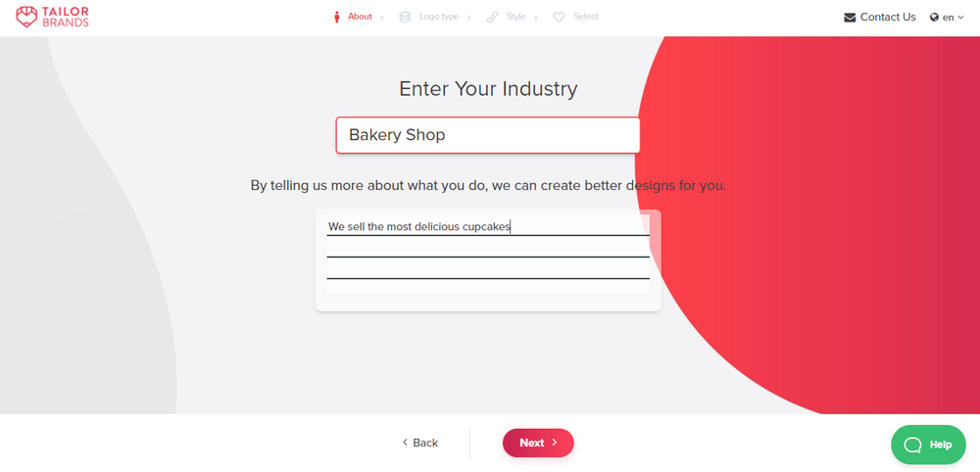This screenshot has height=472, width=980.
Task: Go to the Style step
Action: pyautogui.click(x=515, y=17)
